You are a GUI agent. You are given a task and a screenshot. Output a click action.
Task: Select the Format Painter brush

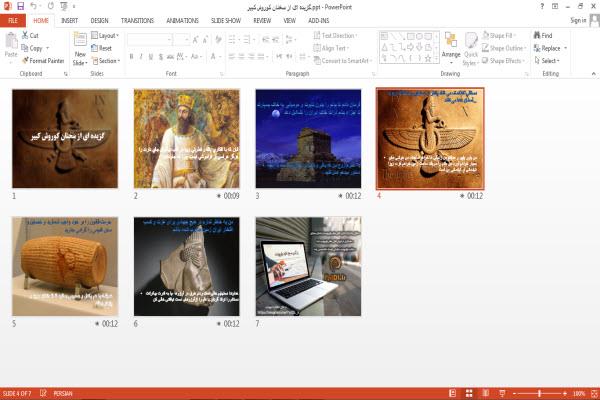[x=25, y=60]
